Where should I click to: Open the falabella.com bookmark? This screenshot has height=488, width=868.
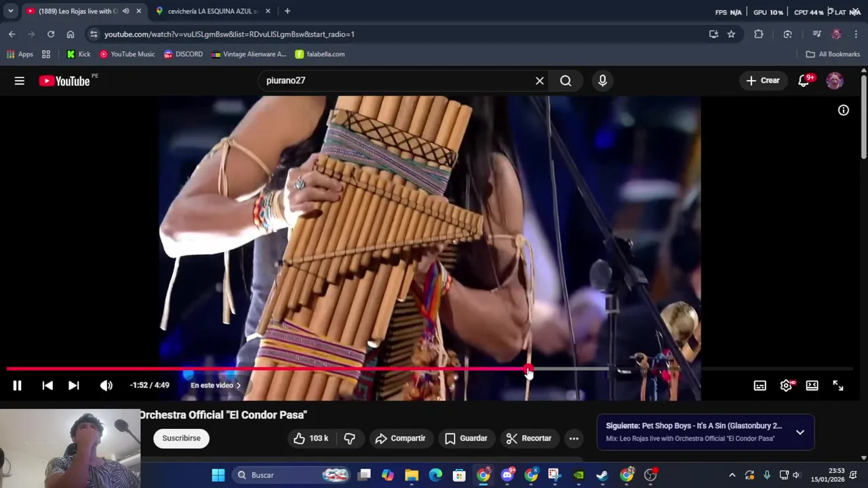tap(319, 54)
